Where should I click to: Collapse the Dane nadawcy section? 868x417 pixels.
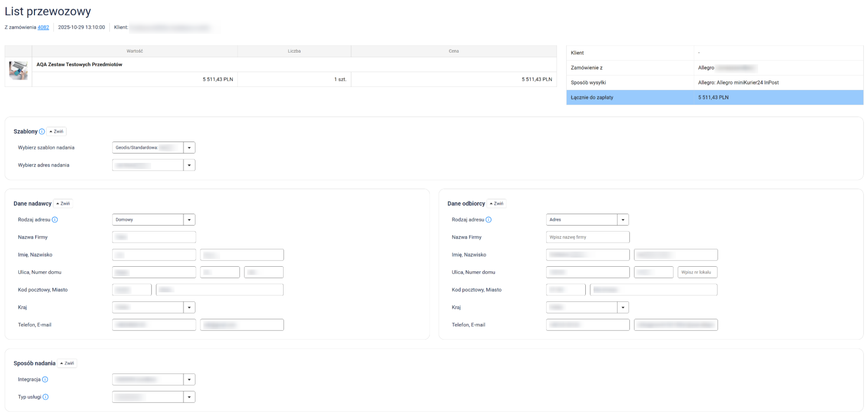[x=63, y=204]
